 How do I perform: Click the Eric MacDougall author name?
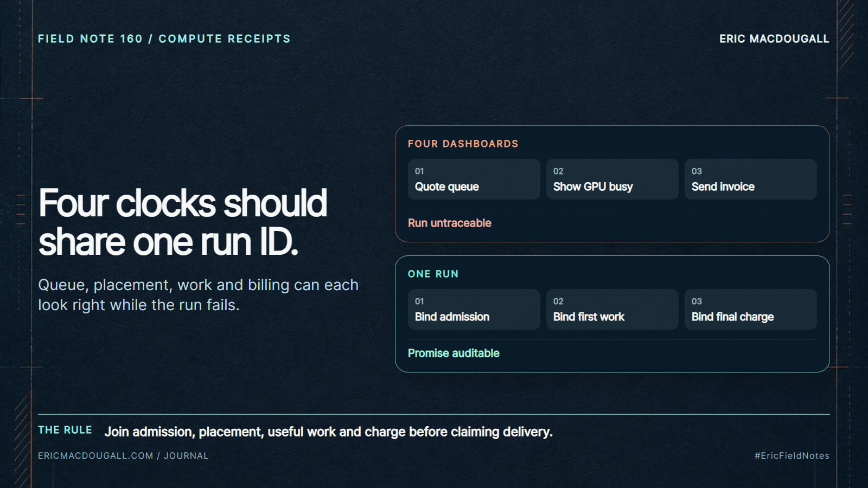tap(774, 39)
